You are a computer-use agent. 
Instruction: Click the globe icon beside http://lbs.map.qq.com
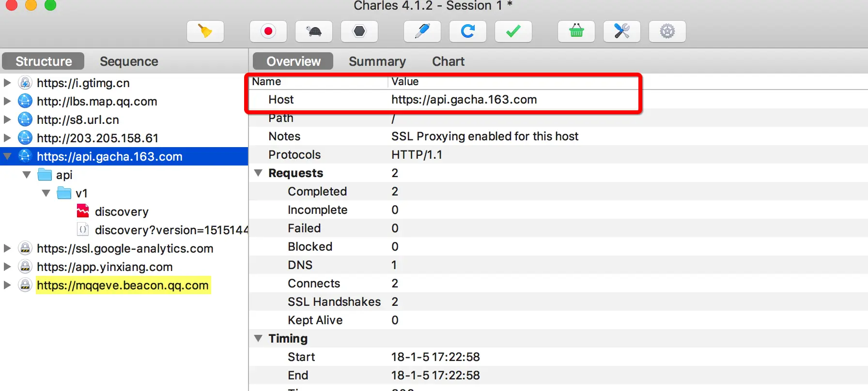tap(25, 101)
